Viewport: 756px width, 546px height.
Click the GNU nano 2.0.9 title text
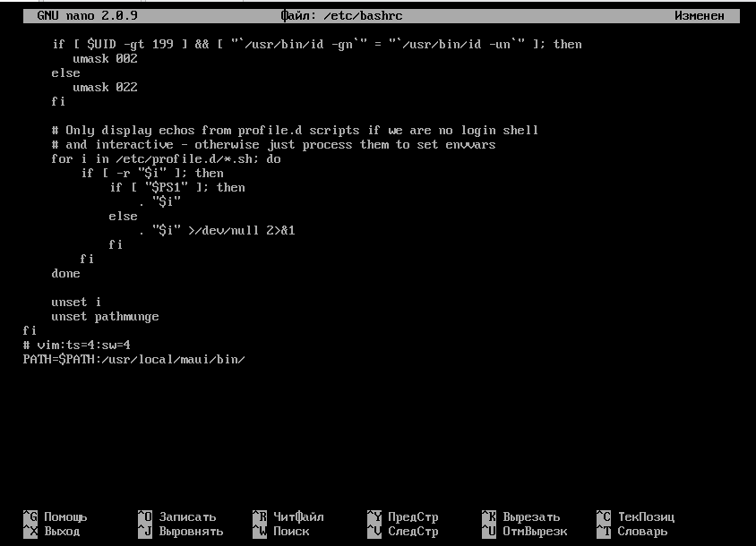(87, 16)
